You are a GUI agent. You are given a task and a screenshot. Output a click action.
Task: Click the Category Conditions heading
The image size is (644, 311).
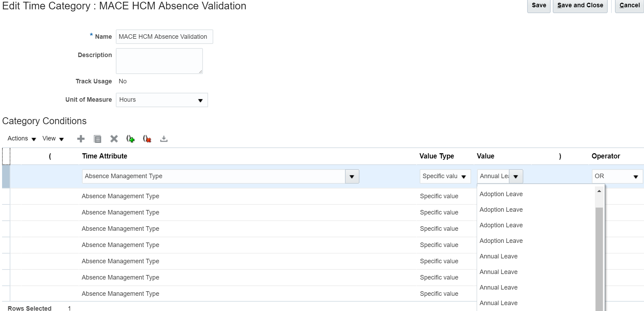(44, 121)
